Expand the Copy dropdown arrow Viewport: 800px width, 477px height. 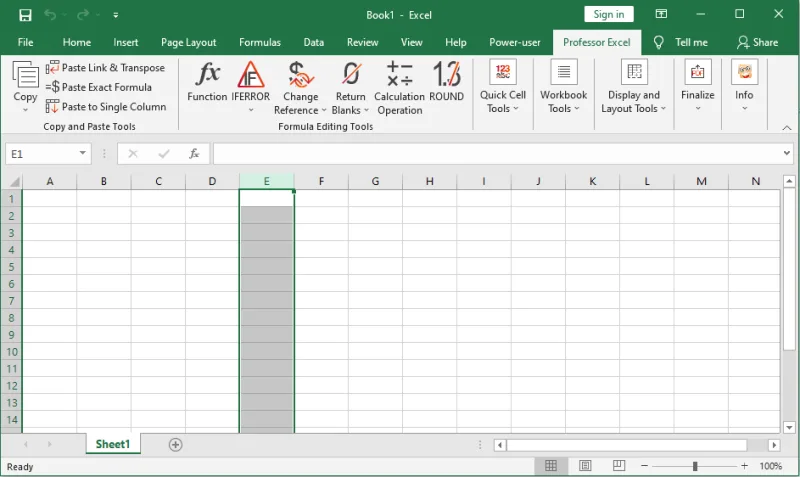[x=25, y=110]
